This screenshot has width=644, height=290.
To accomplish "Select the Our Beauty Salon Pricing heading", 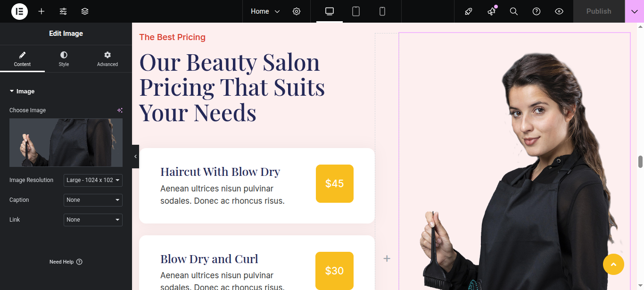I will click(x=232, y=87).
